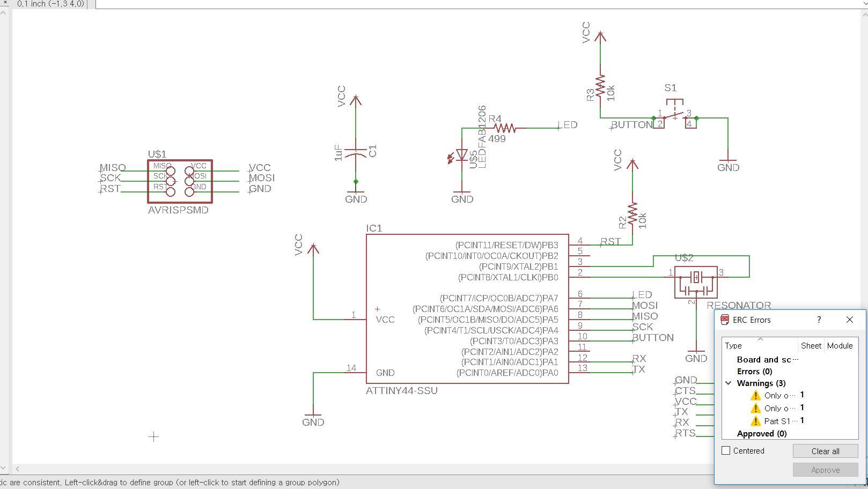Click the Clear all button
The width and height of the screenshot is (868, 489).
coord(825,451)
